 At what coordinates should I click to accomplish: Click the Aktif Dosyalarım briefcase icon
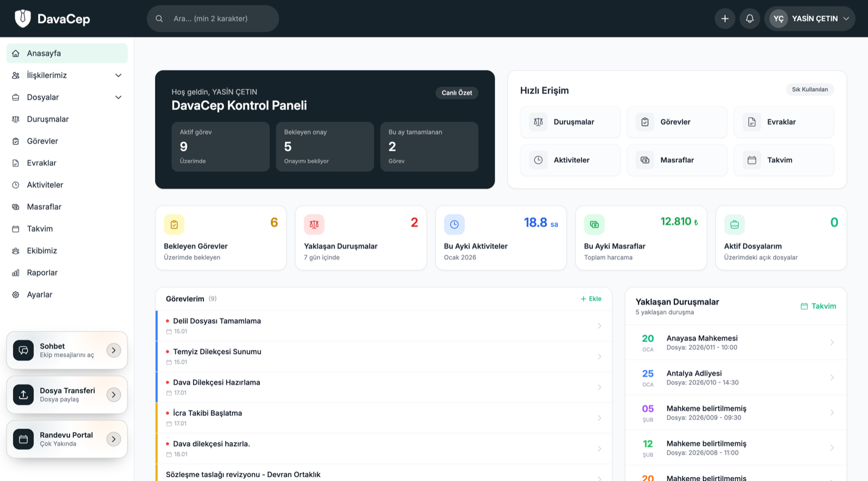coord(735,225)
